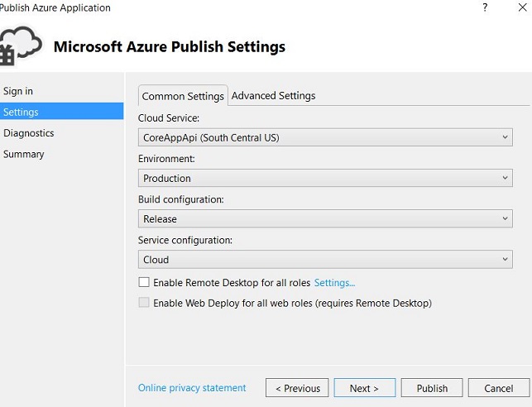
Task: Click the Next button
Action: 364,388
